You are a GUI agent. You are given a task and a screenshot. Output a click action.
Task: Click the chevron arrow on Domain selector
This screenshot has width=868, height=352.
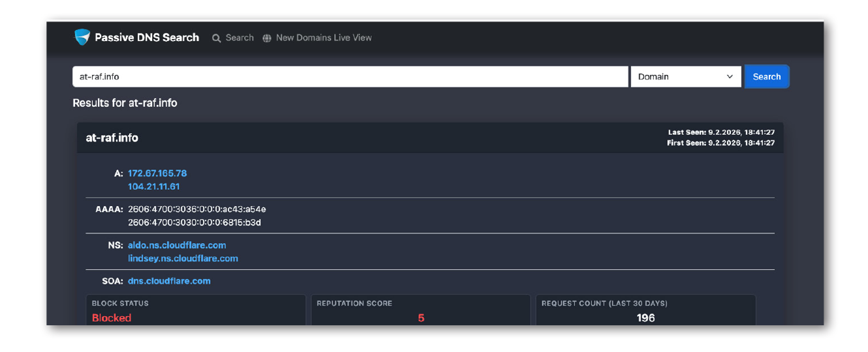tap(730, 77)
